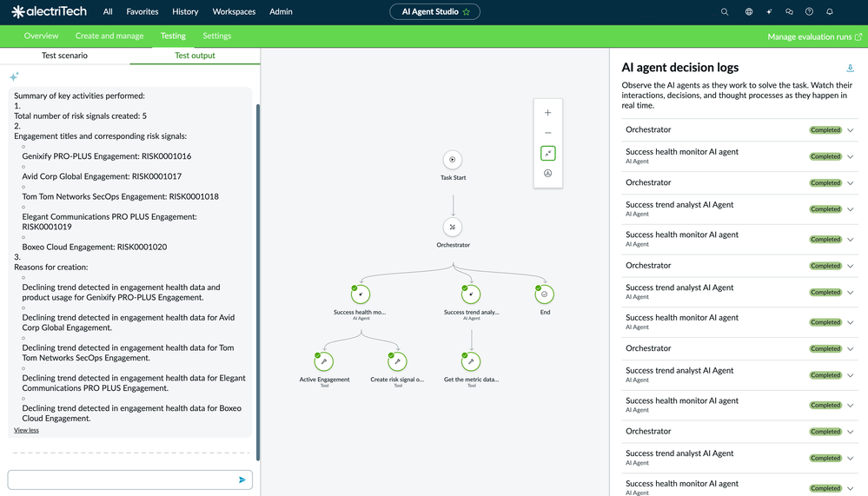Click the send message arrow icon

pyautogui.click(x=242, y=480)
